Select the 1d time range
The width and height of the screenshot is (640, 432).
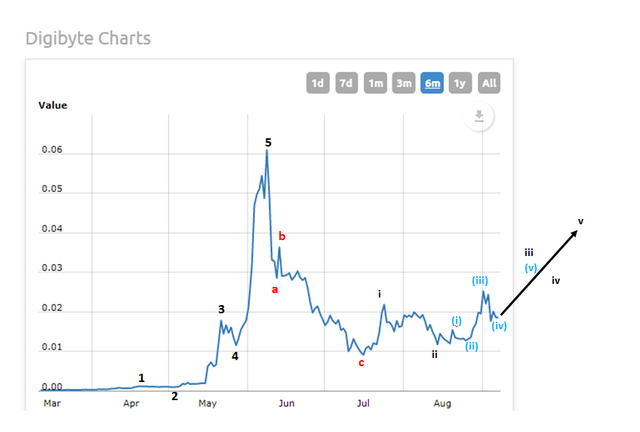click(x=317, y=83)
